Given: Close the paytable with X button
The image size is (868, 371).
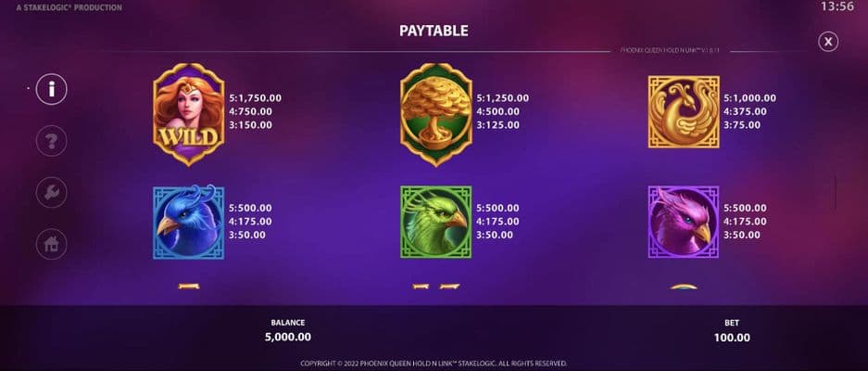Looking at the screenshot, I should coord(828,42).
